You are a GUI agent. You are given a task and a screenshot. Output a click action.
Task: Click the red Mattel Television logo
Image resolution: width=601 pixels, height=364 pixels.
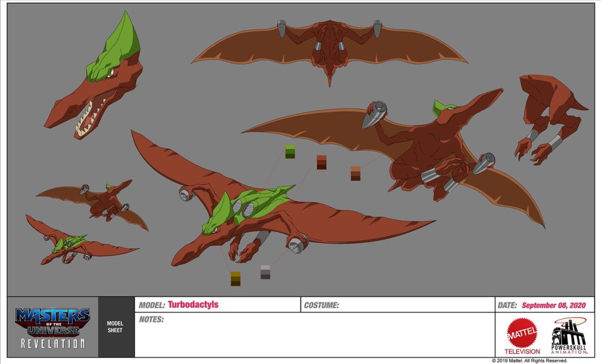pos(522,336)
